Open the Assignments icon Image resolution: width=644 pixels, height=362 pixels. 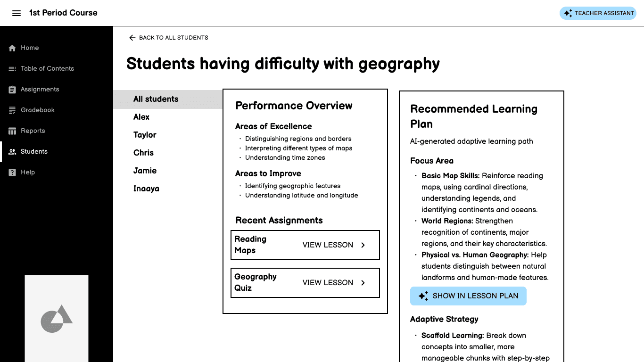pos(11,89)
